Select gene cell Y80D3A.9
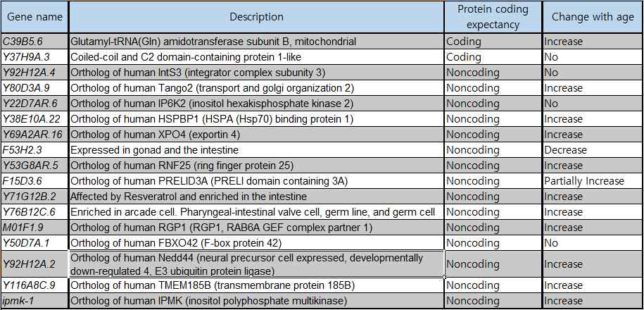 [34, 88]
